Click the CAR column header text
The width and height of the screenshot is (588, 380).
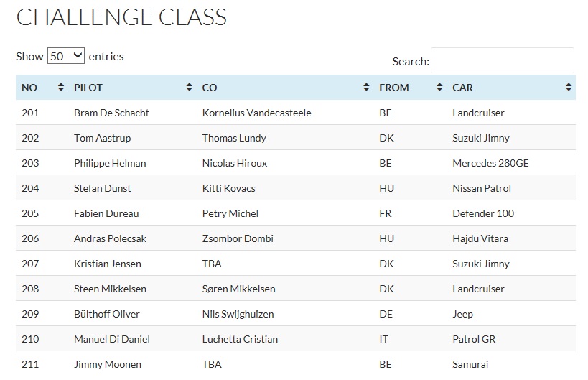coord(462,88)
